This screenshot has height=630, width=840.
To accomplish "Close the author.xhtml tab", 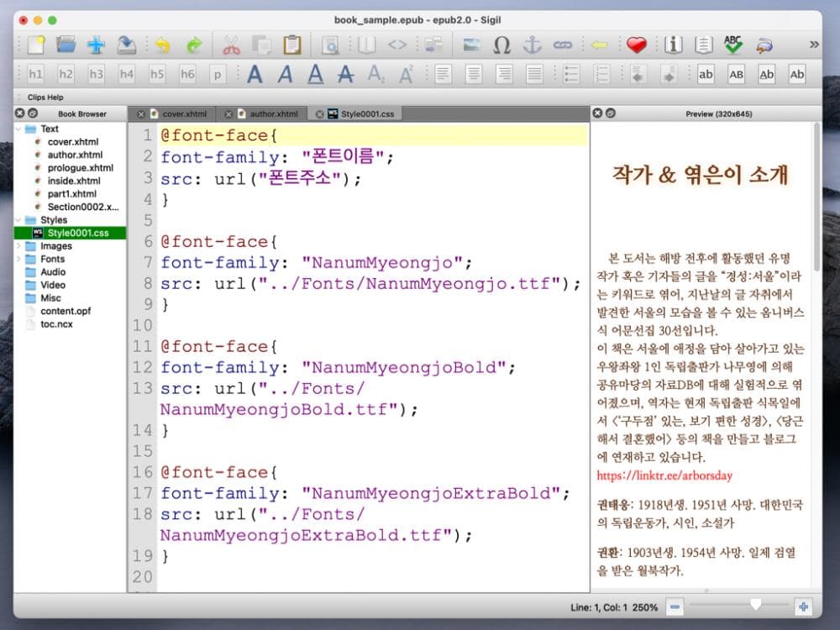I will point(228,114).
